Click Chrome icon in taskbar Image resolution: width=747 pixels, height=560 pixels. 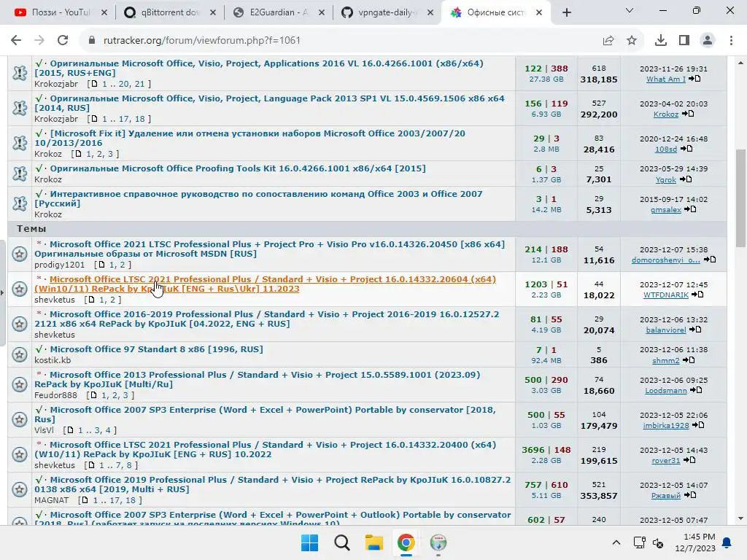406,542
